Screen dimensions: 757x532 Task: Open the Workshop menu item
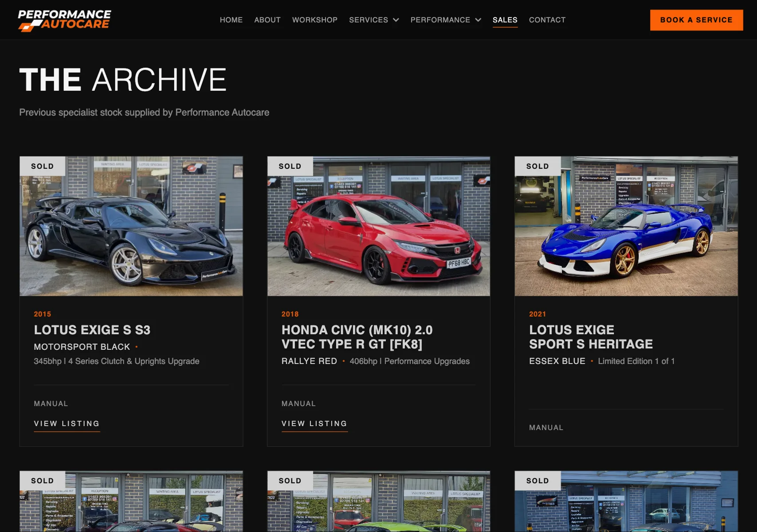pyautogui.click(x=315, y=20)
